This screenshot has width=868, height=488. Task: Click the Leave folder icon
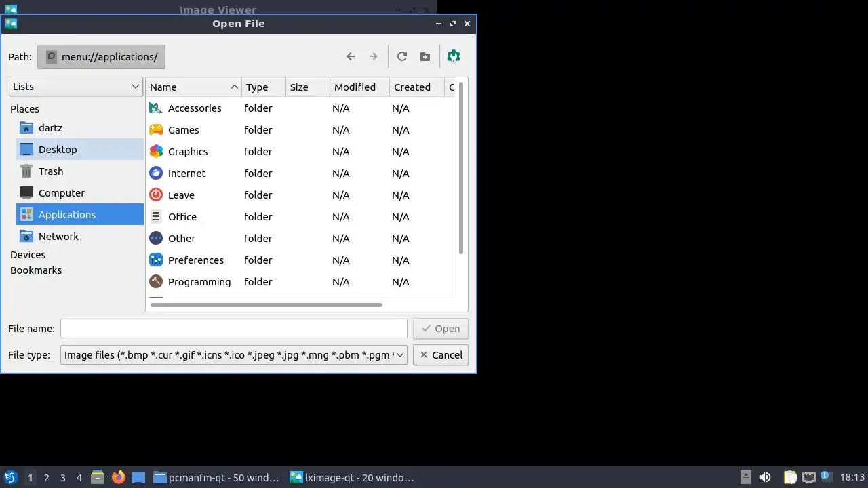[156, 195]
